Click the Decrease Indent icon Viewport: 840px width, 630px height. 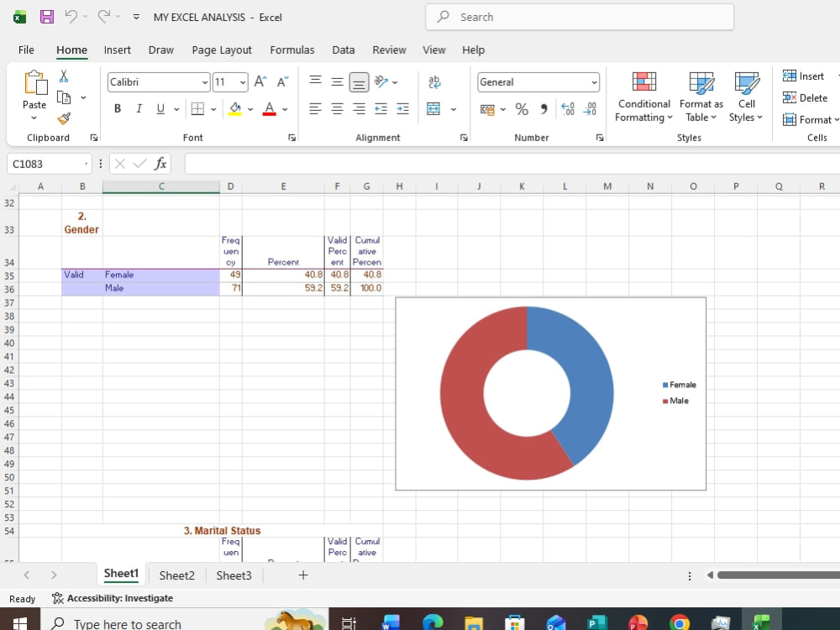(x=381, y=108)
